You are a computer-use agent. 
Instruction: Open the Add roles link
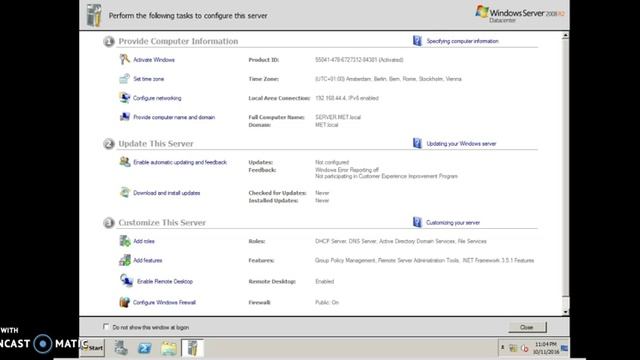(144, 241)
